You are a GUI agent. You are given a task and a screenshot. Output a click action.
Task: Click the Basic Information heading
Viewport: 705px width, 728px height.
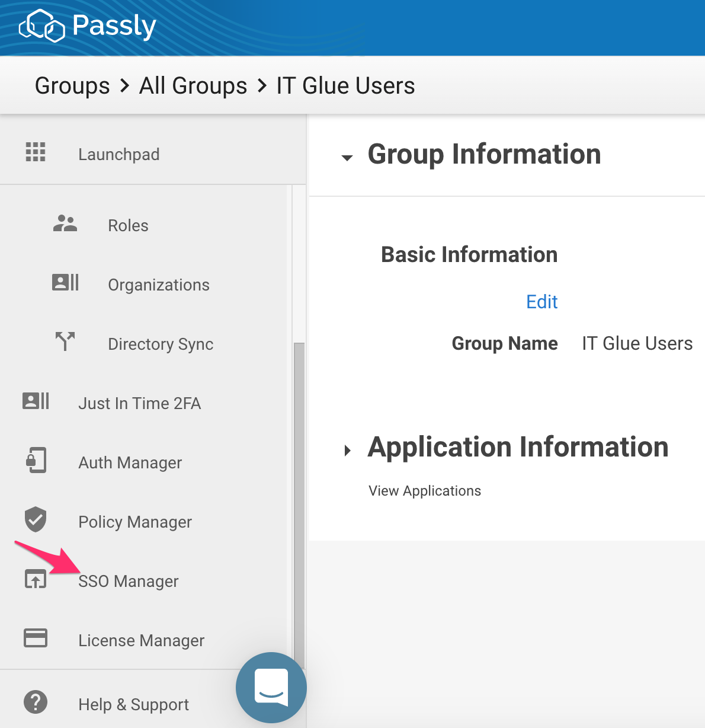(469, 254)
